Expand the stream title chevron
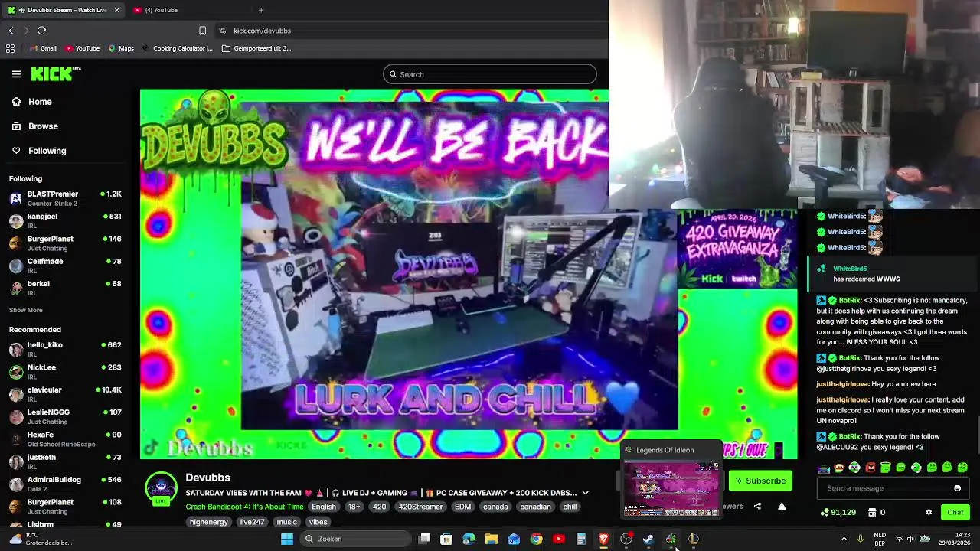 point(585,493)
